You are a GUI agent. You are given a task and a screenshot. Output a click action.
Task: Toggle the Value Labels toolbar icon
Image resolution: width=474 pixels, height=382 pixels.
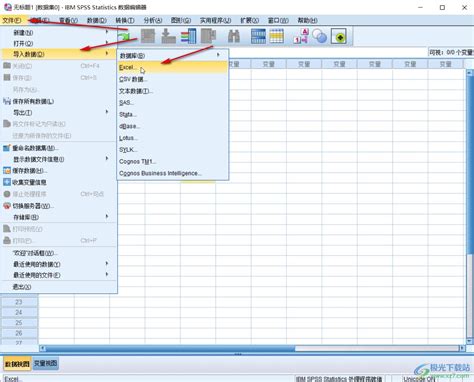tap(301, 36)
